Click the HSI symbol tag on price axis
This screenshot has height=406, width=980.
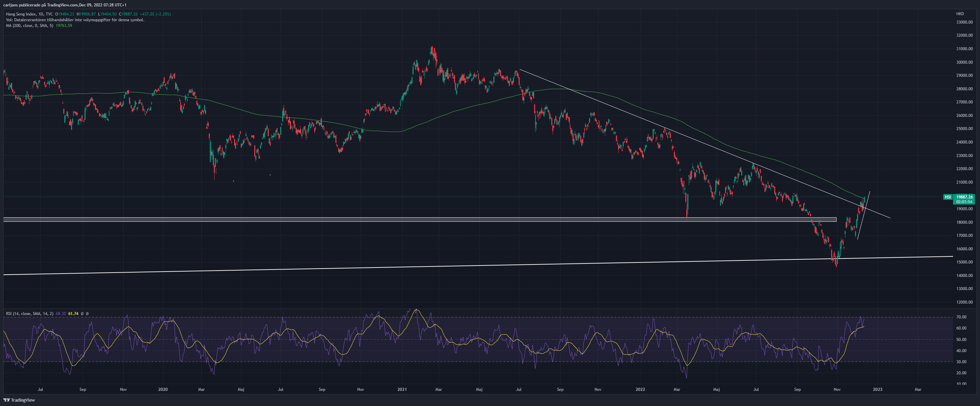[948, 197]
